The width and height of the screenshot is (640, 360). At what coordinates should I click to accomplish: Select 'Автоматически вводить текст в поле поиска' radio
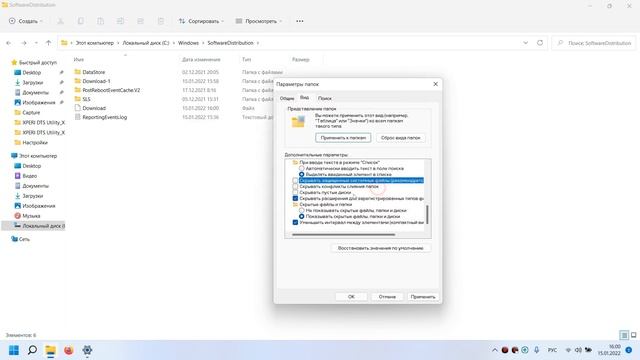[x=302, y=168]
